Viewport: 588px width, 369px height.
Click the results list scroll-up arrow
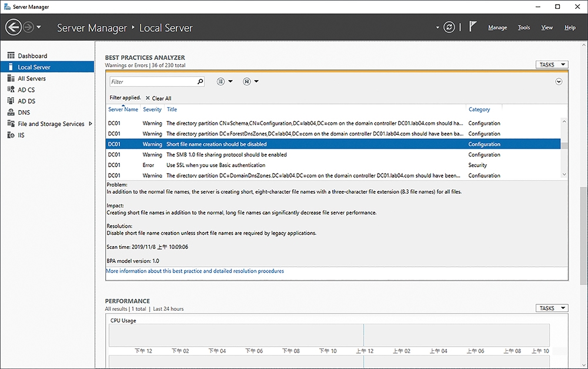pyautogui.click(x=564, y=122)
